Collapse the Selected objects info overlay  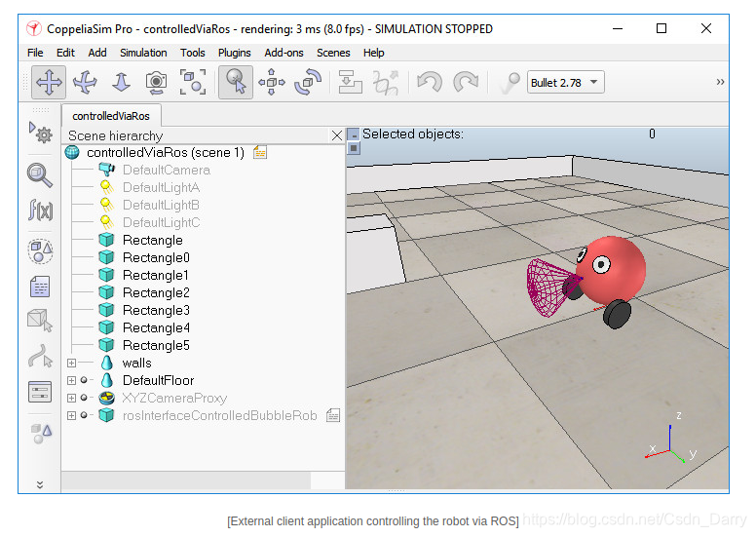354,134
